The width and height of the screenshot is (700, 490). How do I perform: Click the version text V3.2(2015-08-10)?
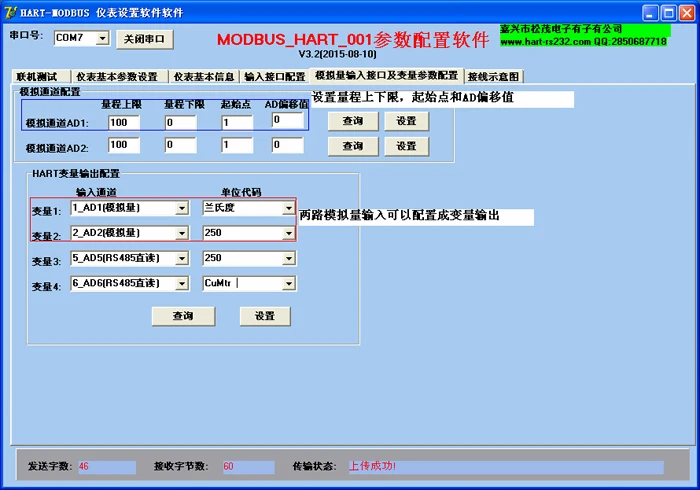[337, 54]
